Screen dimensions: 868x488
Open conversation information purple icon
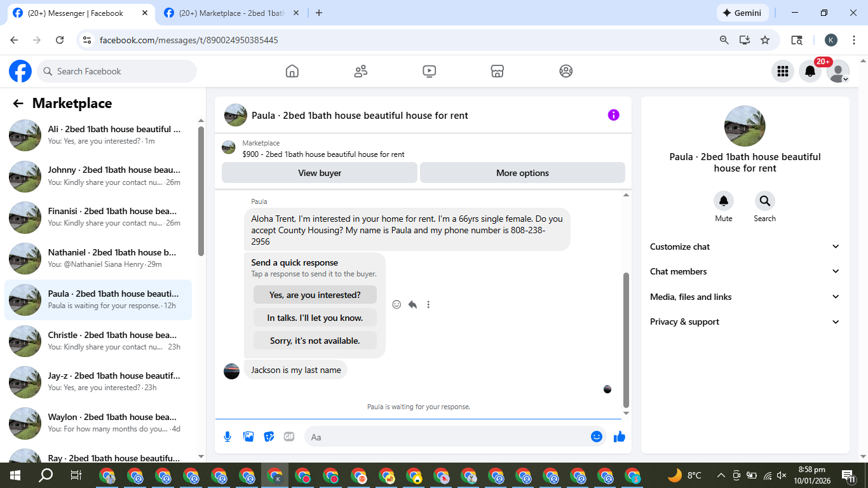tap(613, 115)
